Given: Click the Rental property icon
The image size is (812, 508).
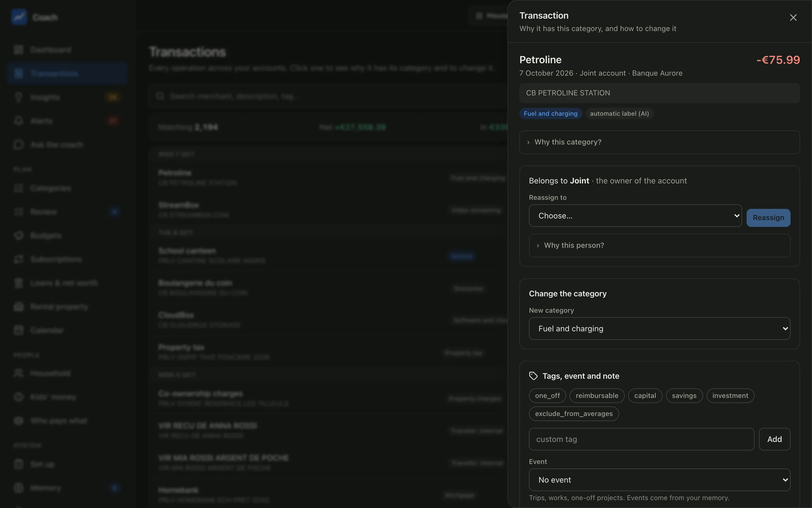Looking at the screenshot, I should tap(19, 306).
